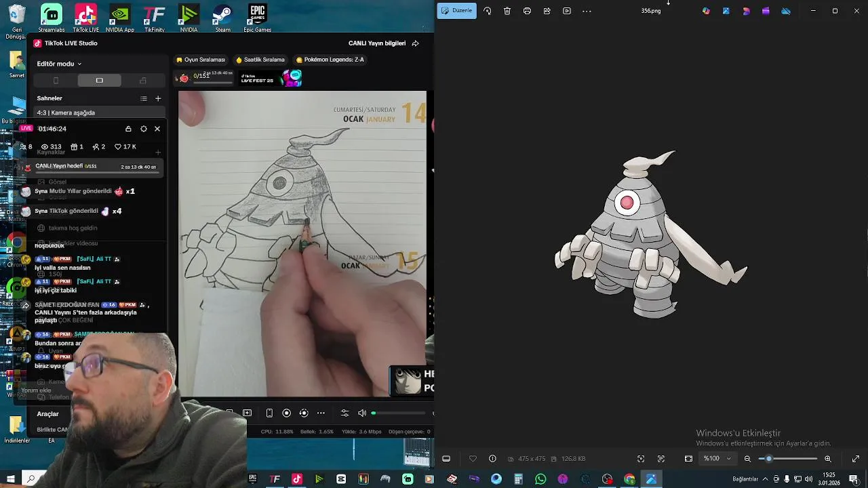Open the audio mixer sliders icon

[x=344, y=413]
